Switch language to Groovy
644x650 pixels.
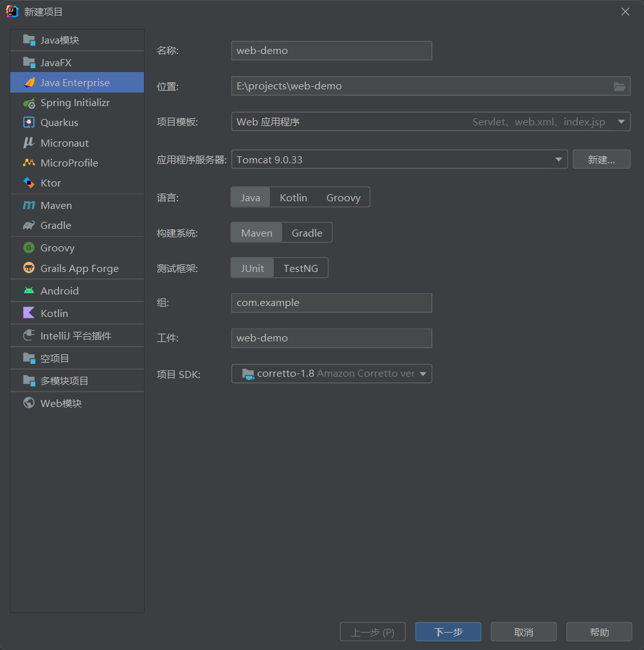343,197
